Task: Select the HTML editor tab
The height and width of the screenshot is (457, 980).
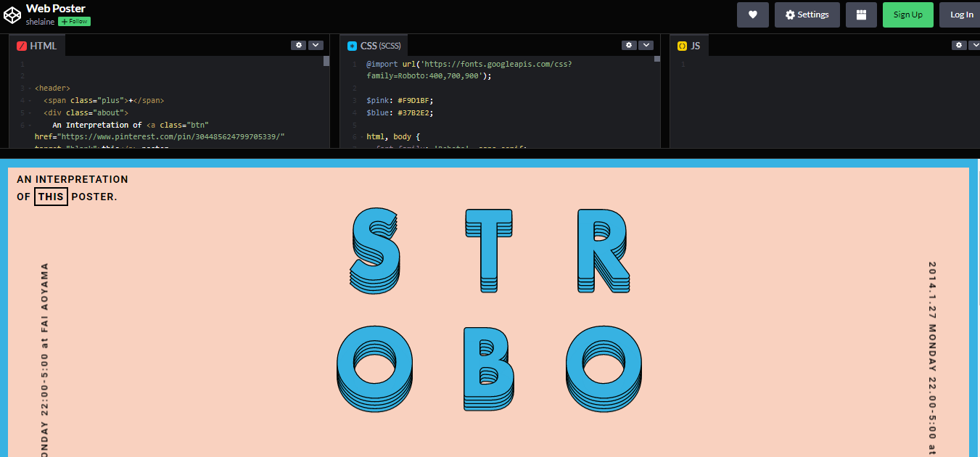Action: pos(38,46)
